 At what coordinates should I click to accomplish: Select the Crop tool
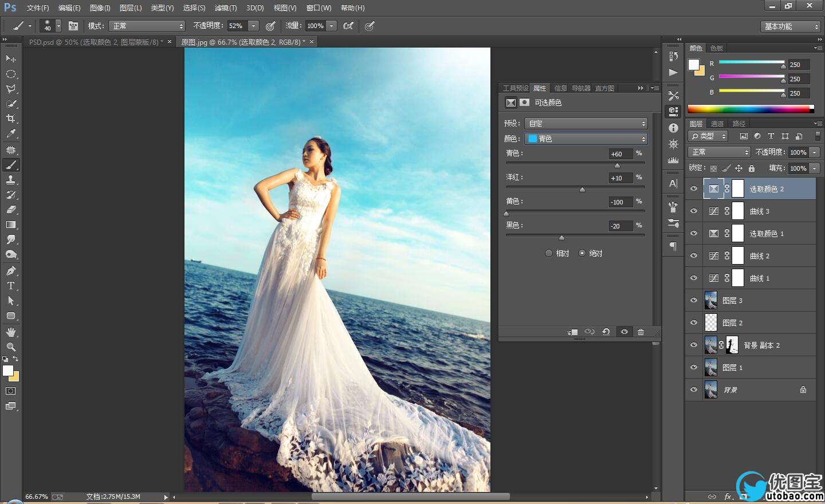pos(10,119)
